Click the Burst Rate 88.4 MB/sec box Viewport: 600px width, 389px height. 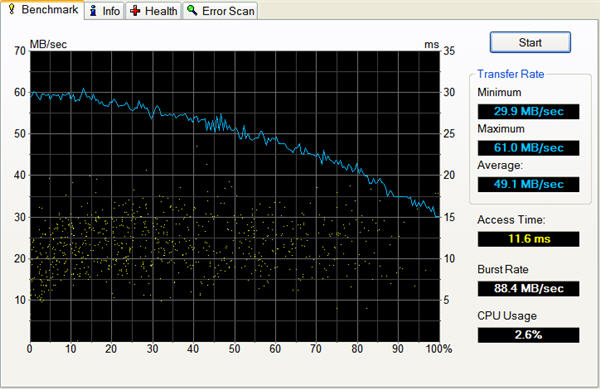click(528, 288)
